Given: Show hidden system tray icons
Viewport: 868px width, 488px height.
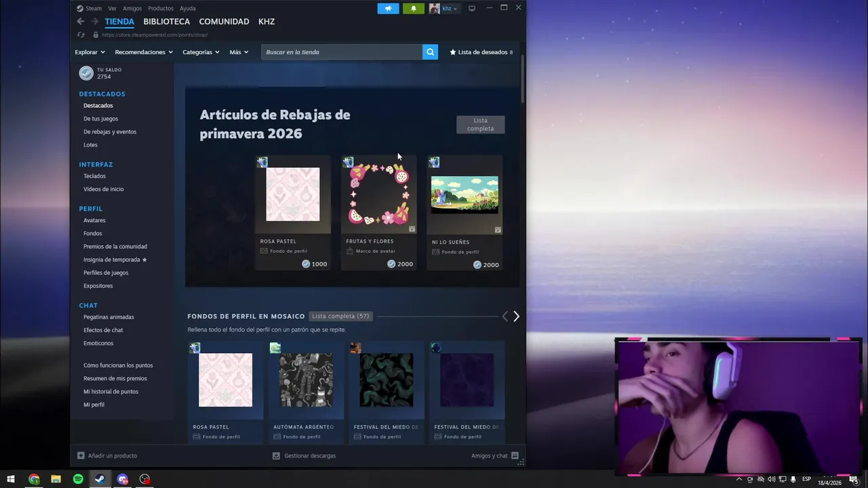Looking at the screenshot, I should click(x=739, y=479).
